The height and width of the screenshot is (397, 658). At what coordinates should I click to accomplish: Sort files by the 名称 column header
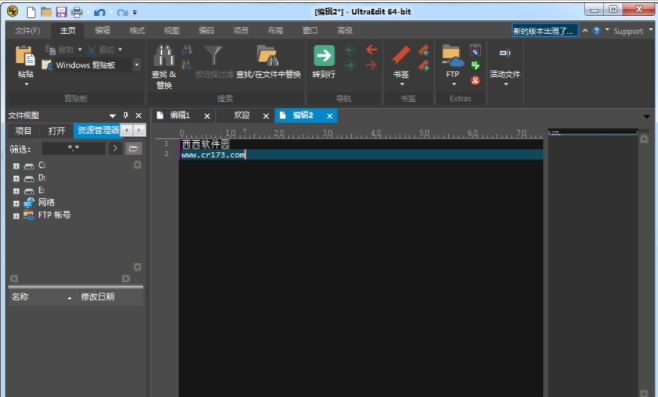tap(42, 297)
